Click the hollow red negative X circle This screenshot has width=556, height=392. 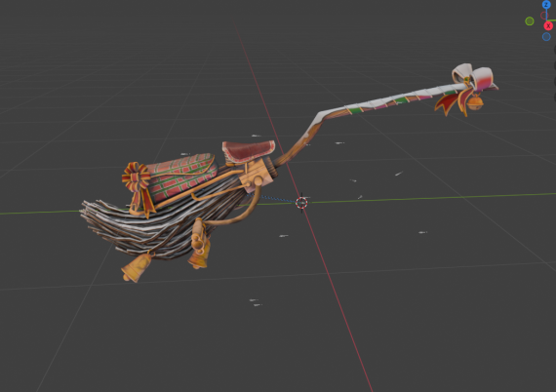click(544, 16)
